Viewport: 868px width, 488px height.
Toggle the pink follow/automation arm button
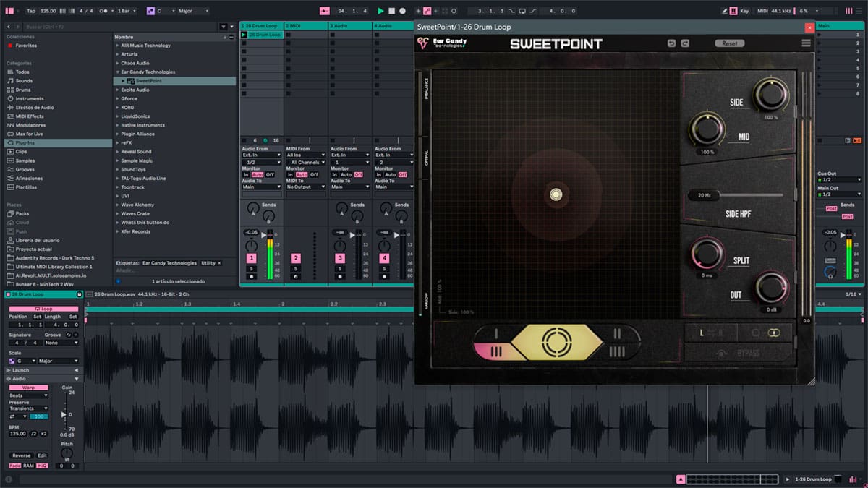point(324,11)
